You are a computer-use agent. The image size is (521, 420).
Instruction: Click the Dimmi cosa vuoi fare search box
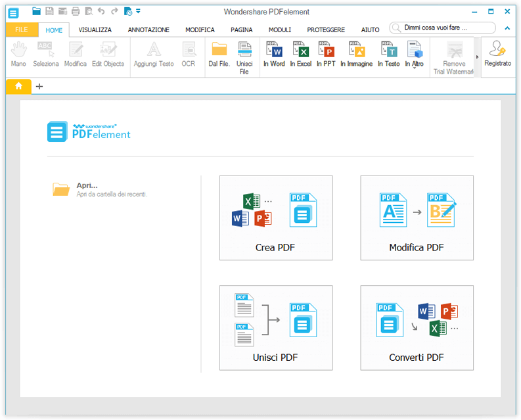(443, 28)
